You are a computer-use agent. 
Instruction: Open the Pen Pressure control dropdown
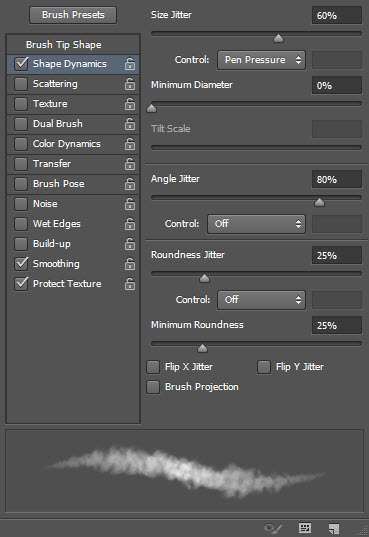[261, 60]
